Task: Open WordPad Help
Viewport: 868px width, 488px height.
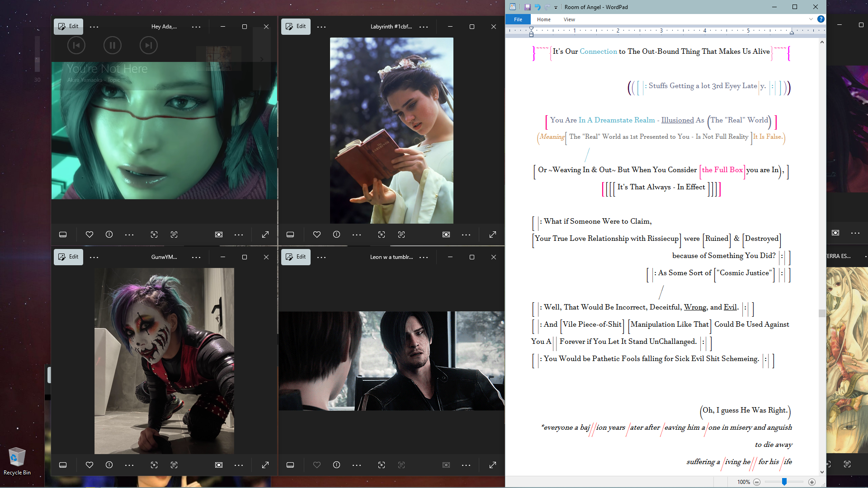Action: click(821, 19)
